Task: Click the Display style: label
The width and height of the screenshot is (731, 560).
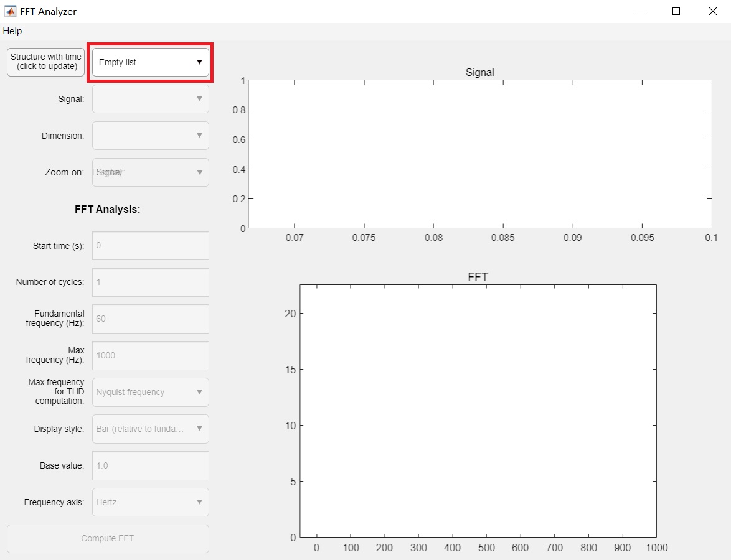Action: pos(59,429)
